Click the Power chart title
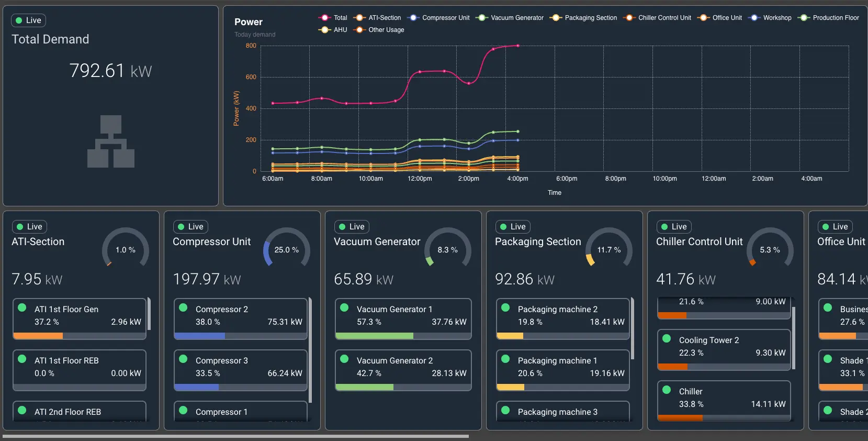Screen dimensions: 868x441 click(249, 22)
